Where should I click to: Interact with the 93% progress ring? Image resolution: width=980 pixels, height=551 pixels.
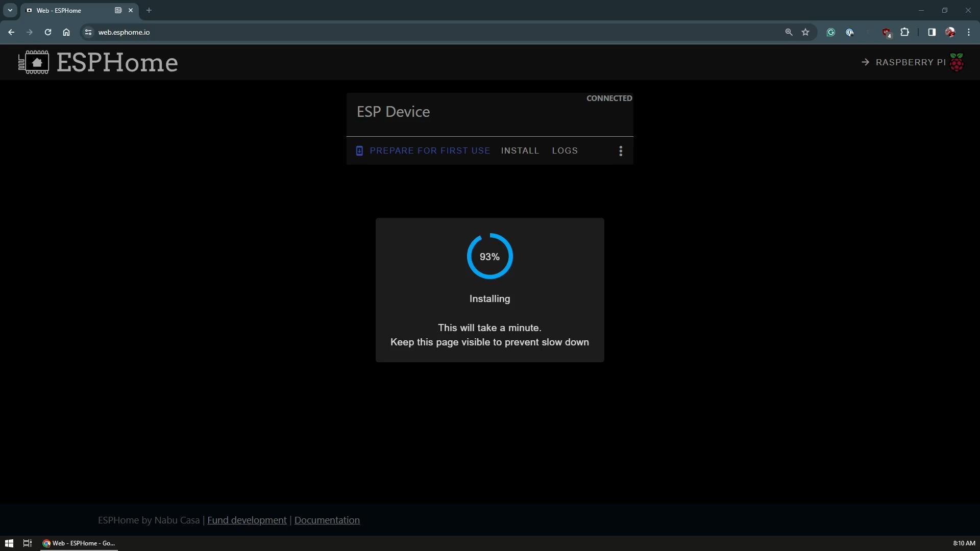click(x=489, y=256)
